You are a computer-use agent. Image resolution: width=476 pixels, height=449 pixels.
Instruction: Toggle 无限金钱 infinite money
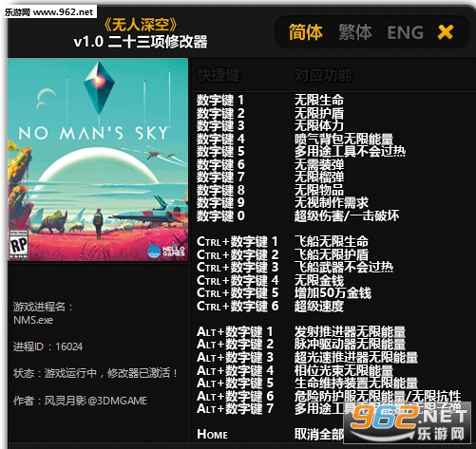point(319,280)
